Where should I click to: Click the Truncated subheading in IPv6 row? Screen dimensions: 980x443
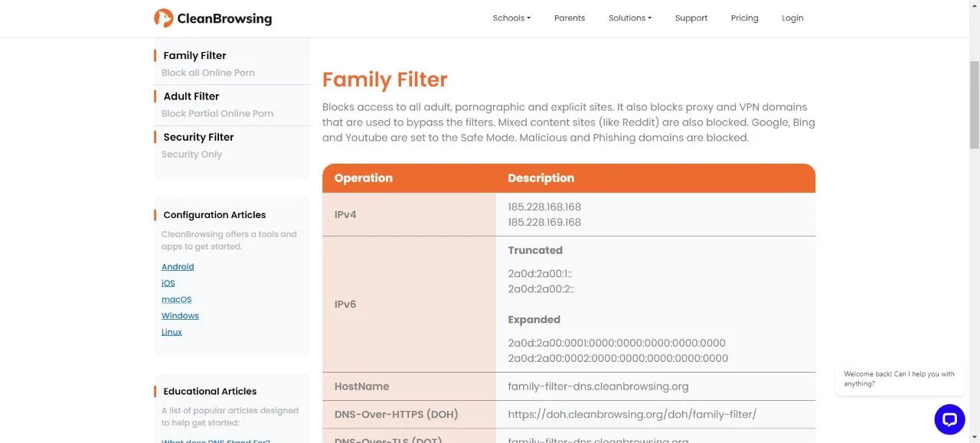(535, 250)
